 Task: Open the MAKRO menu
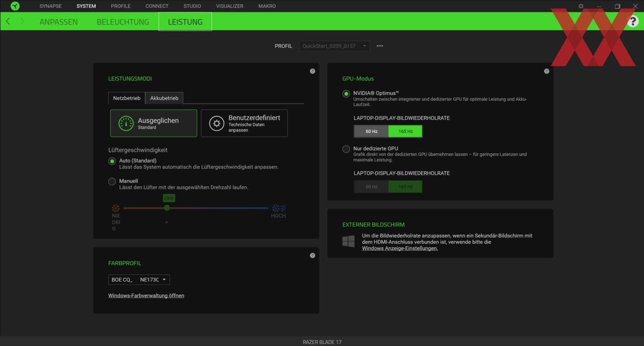pos(267,6)
